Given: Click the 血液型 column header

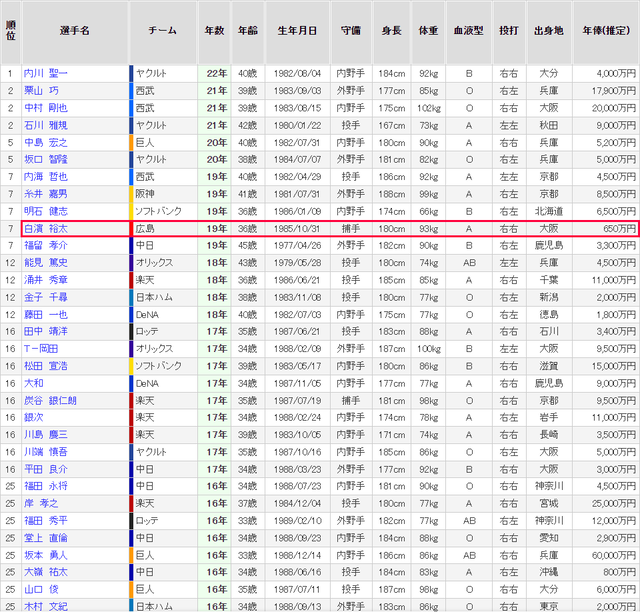Looking at the screenshot, I should tap(469, 31).
